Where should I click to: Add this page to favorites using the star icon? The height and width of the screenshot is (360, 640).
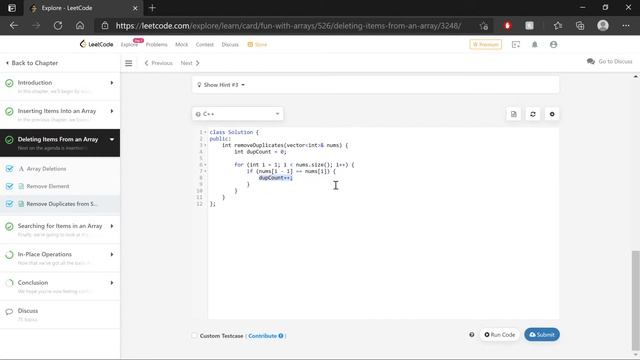click(484, 26)
